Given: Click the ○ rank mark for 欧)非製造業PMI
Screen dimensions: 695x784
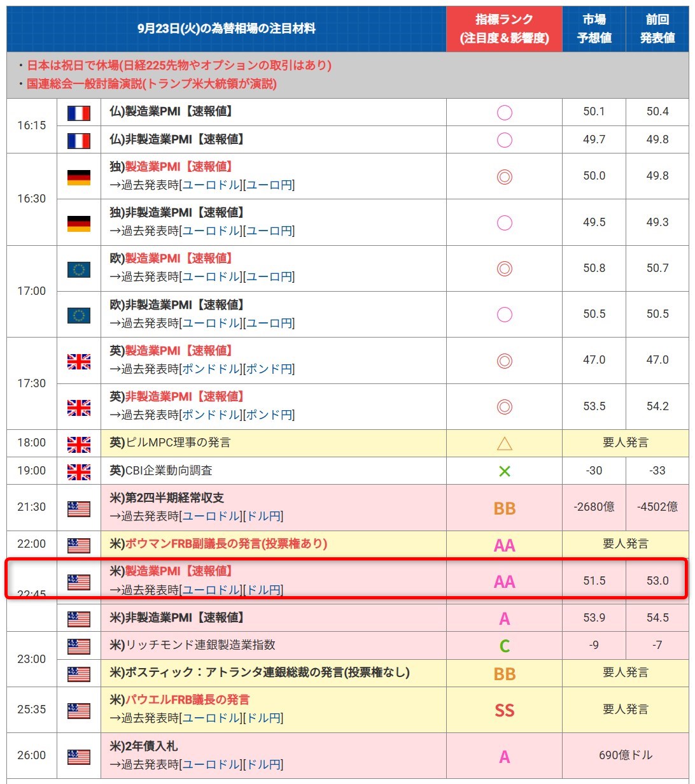Looking at the screenshot, I should [505, 315].
